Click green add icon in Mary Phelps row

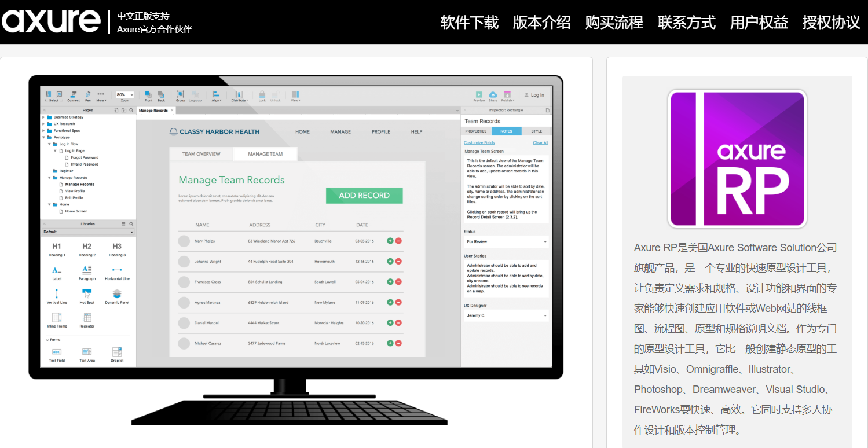coord(390,241)
